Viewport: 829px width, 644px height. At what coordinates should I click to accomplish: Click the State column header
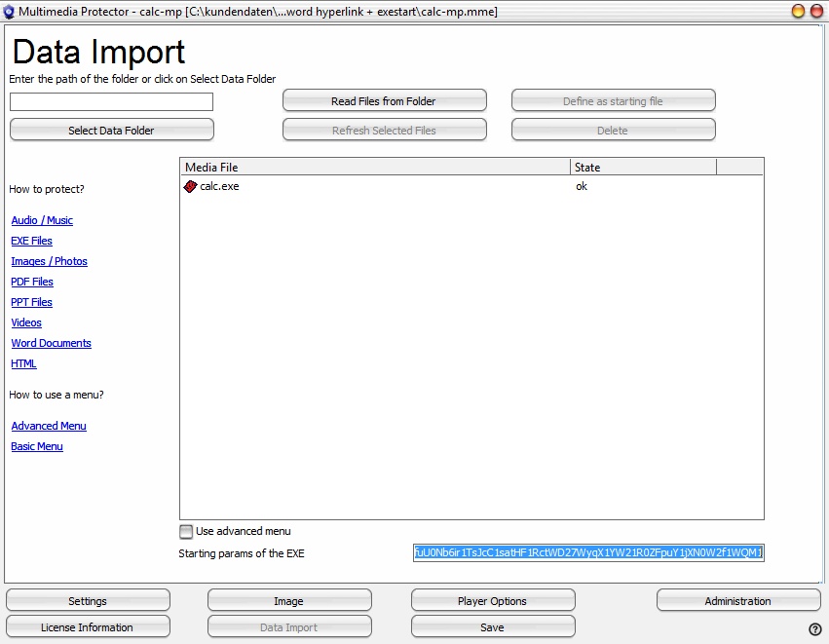[643, 168]
